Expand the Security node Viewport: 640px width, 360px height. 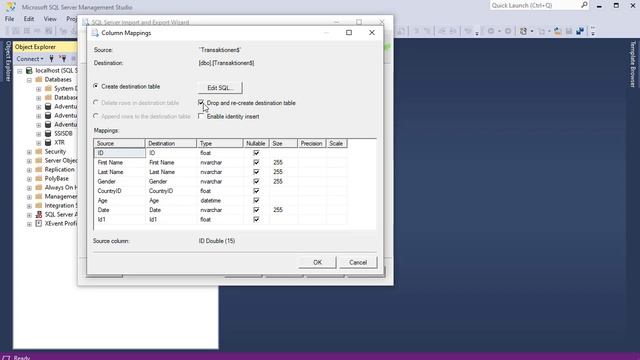point(29,152)
